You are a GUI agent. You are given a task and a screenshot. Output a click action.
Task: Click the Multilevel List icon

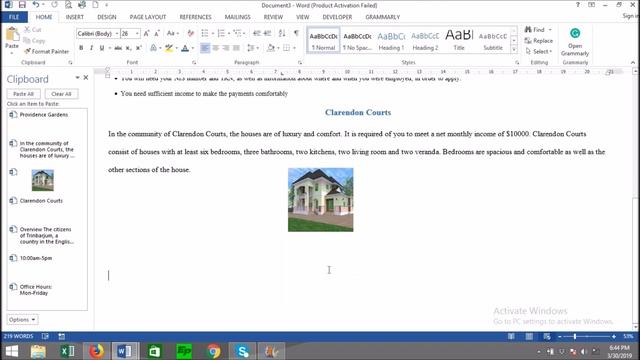click(x=238, y=33)
